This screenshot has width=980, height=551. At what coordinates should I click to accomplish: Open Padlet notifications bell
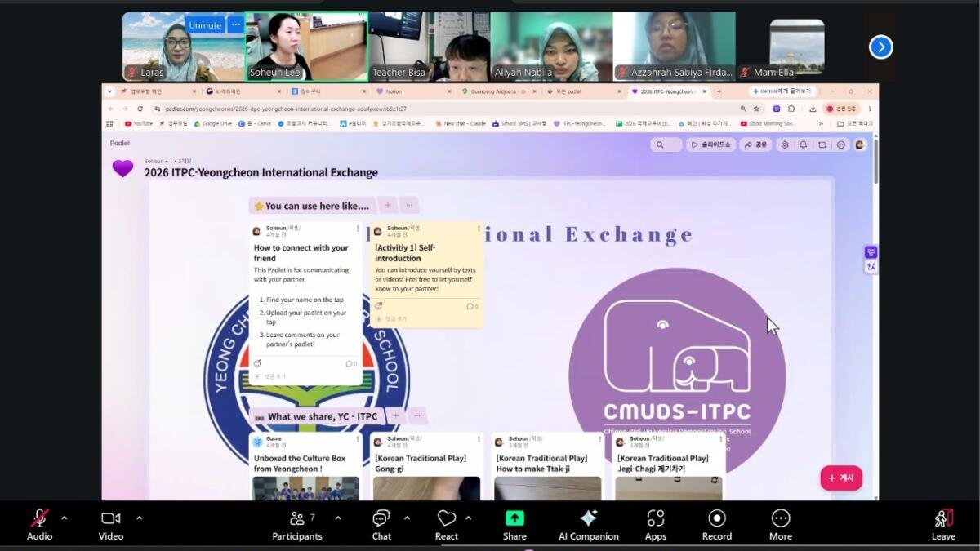[804, 144]
